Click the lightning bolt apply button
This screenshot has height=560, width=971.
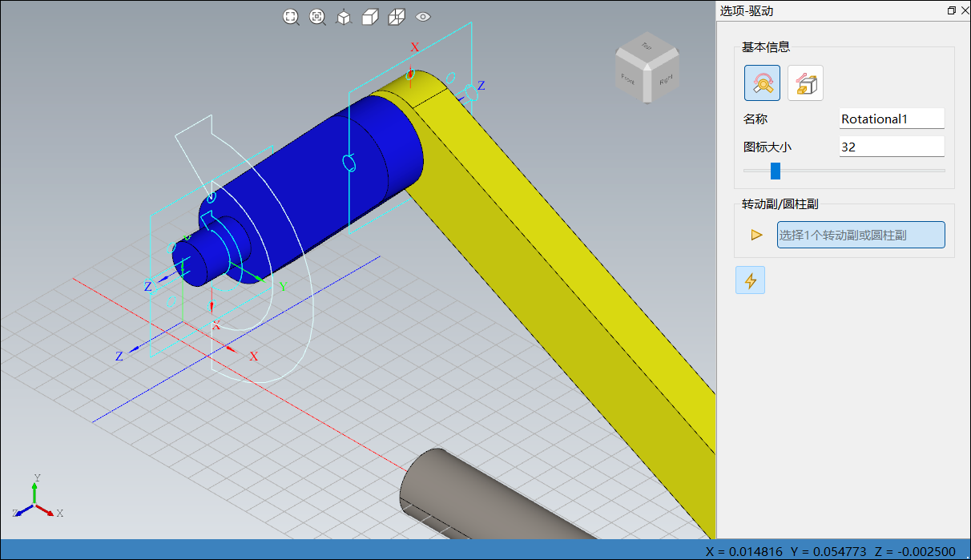tap(750, 280)
